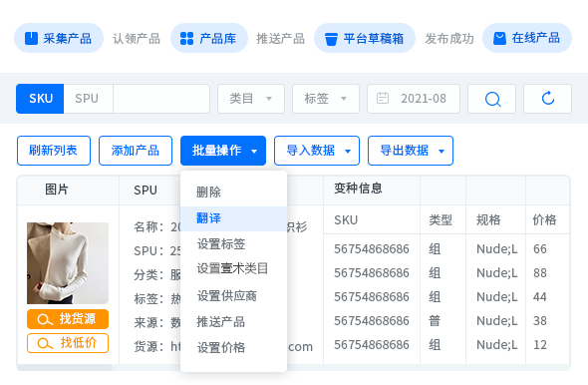Viewport: 588px width, 385px height.
Task: Open the 采集产品 step
Action: [59, 38]
